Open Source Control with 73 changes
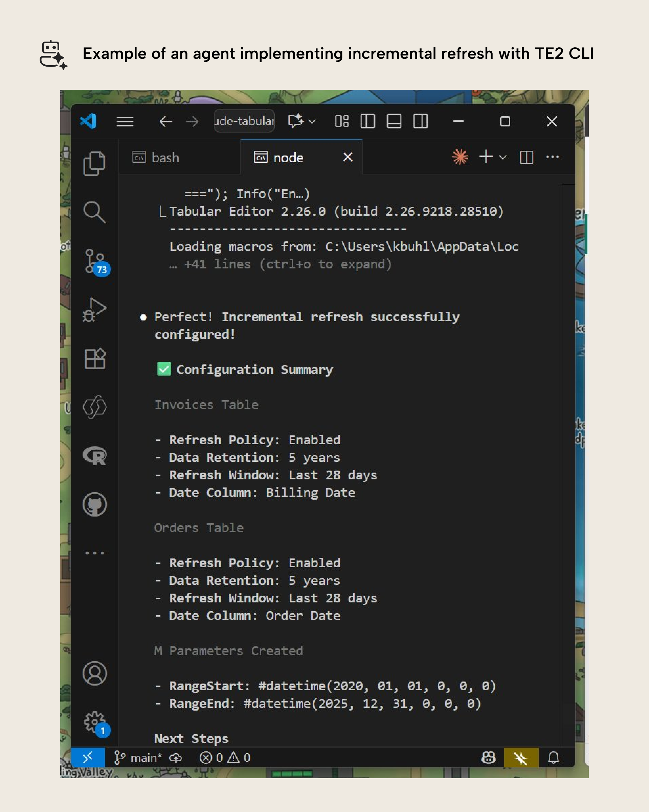The height and width of the screenshot is (812, 649). click(x=94, y=261)
